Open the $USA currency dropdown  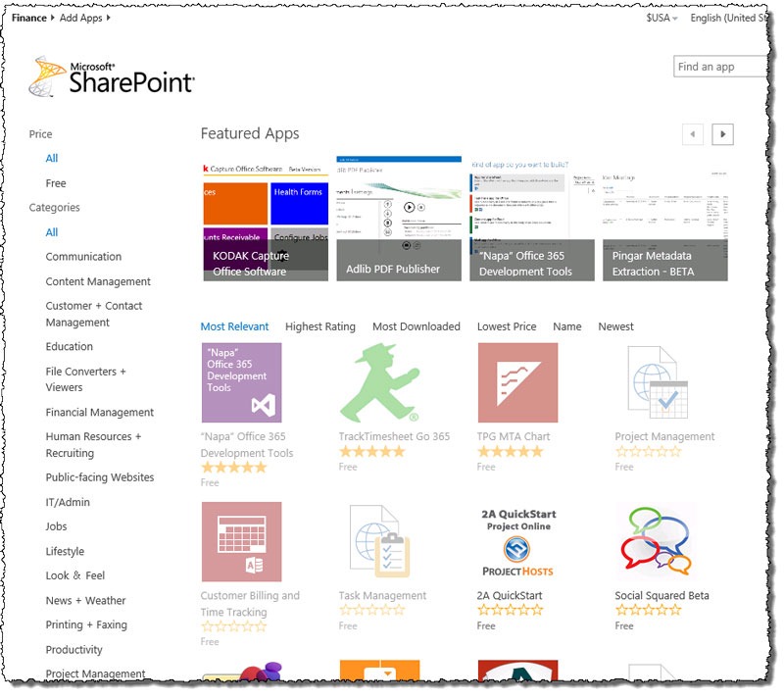click(661, 18)
